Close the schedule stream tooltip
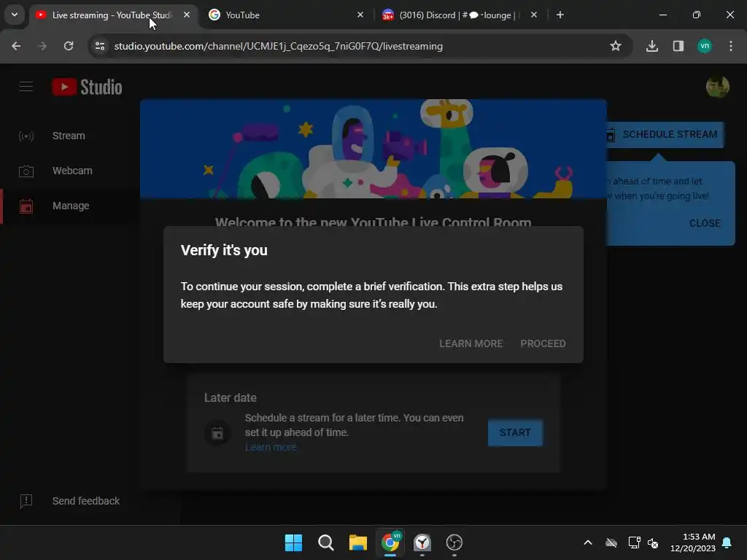 (704, 223)
